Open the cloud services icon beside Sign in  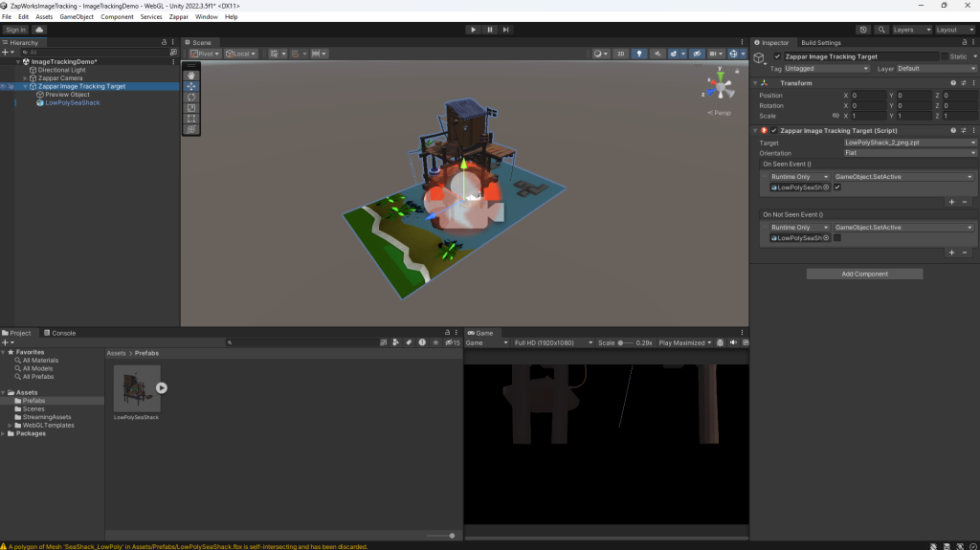(x=39, y=30)
